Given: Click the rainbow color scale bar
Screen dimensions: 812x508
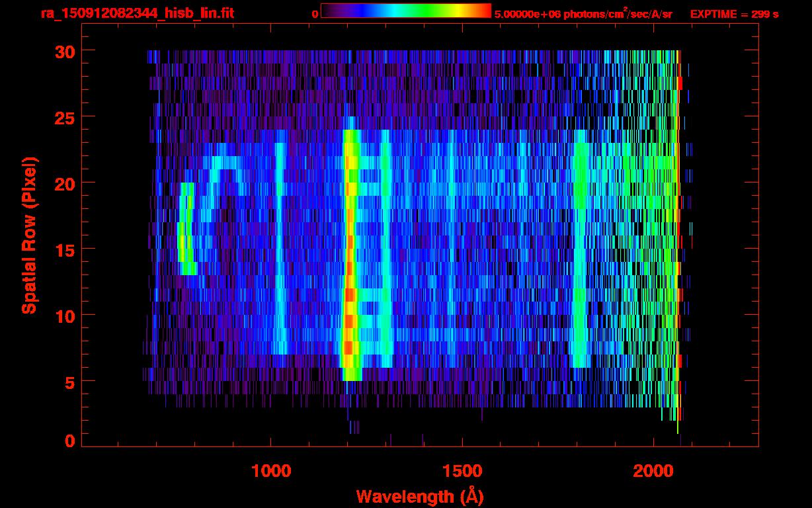Looking at the screenshot, I should point(406,11).
